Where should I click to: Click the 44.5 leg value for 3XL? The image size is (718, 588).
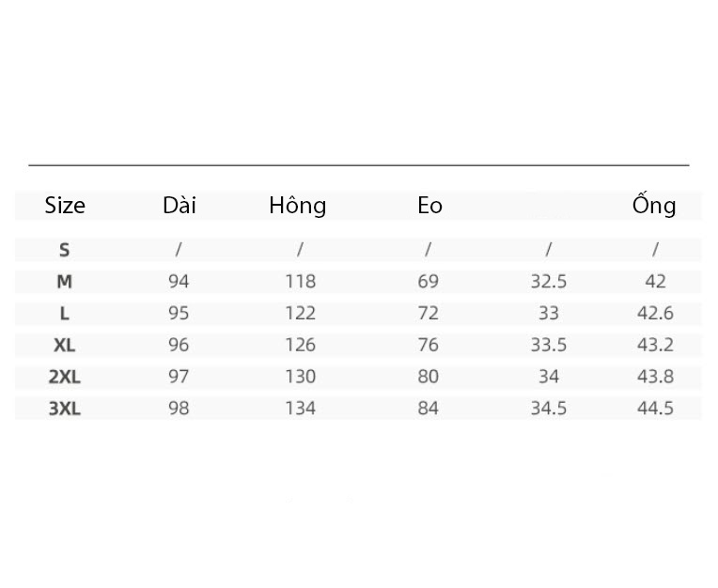tap(655, 409)
